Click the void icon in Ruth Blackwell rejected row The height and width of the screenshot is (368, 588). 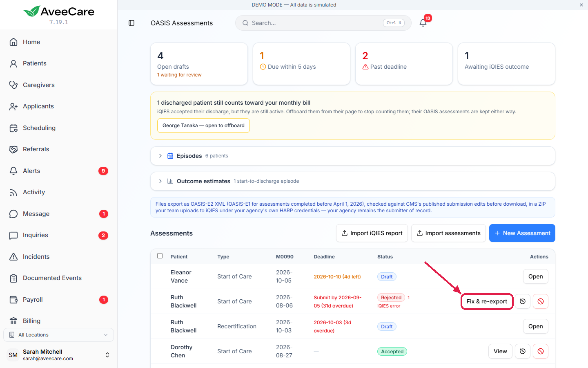coord(541,301)
